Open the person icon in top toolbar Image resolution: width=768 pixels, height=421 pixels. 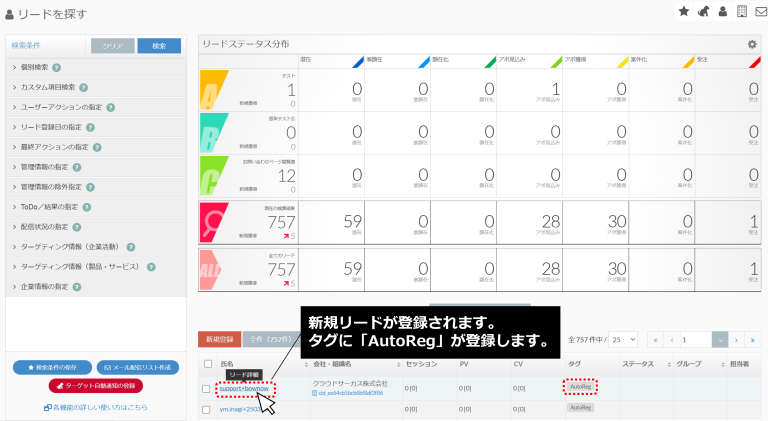point(722,11)
